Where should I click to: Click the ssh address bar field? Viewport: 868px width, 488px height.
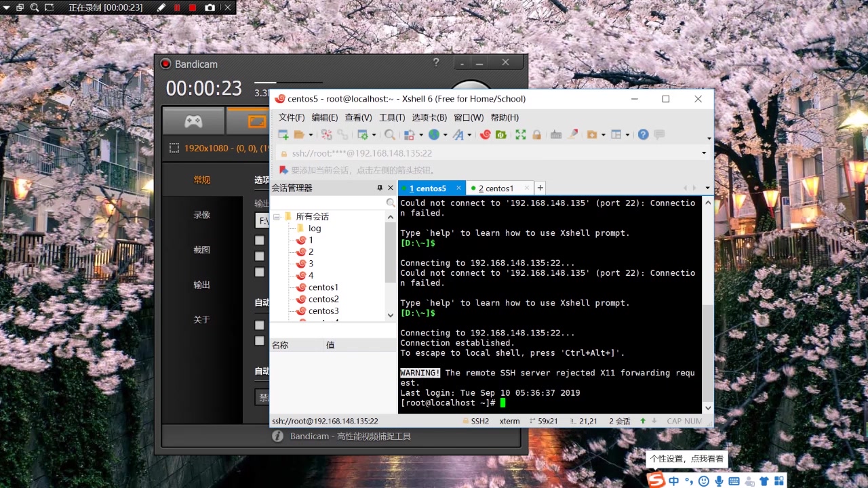point(492,153)
